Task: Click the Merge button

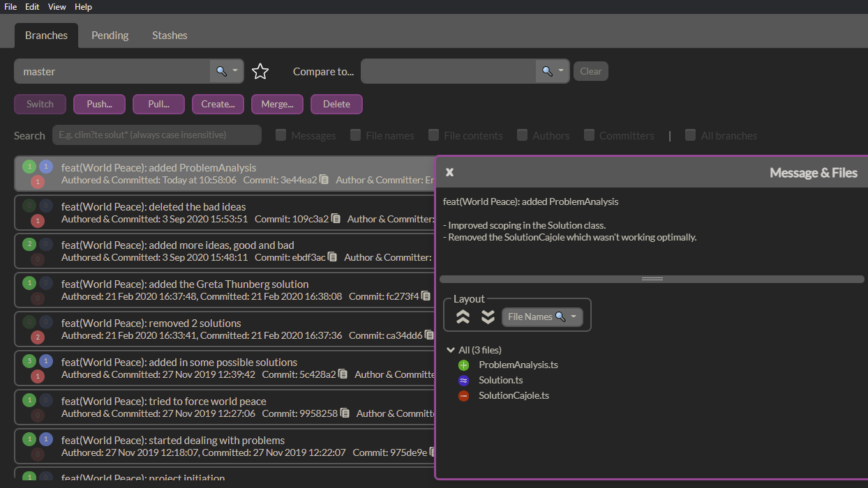Action: click(x=277, y=103)
